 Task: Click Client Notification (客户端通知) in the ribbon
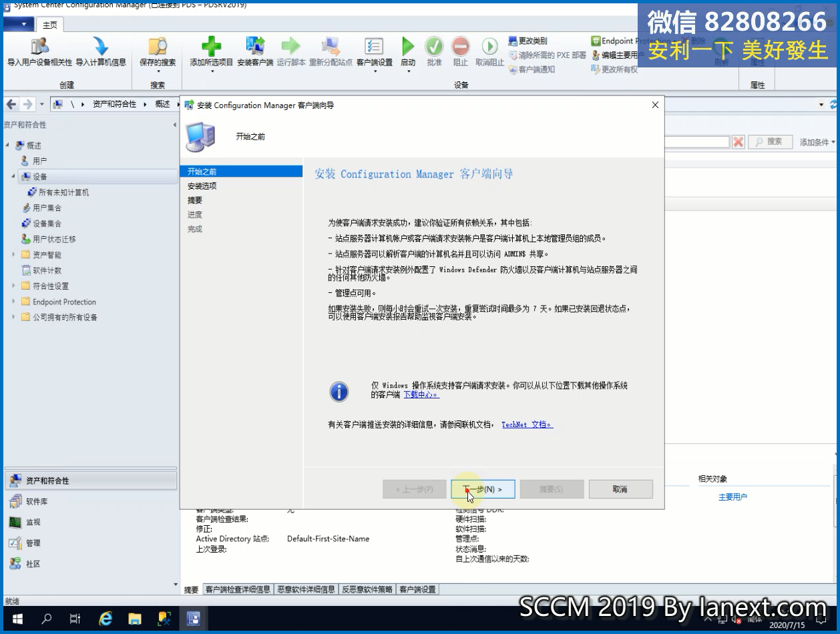coord(532,69)
